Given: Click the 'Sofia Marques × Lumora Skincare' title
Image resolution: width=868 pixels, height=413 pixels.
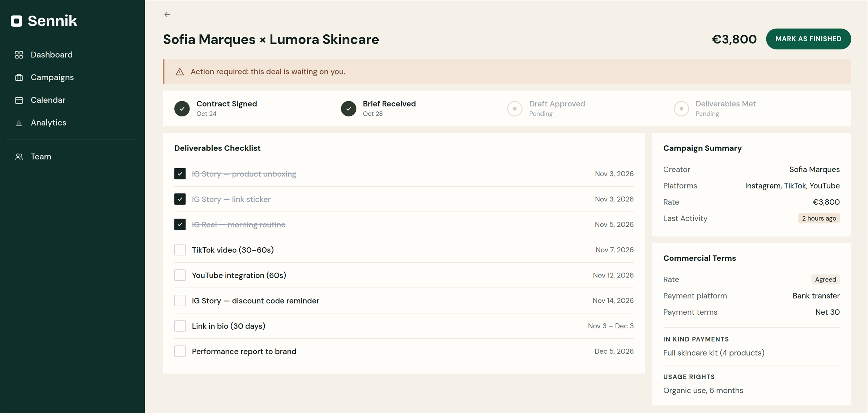Looking at the screenshot, I should pos(271,39).
